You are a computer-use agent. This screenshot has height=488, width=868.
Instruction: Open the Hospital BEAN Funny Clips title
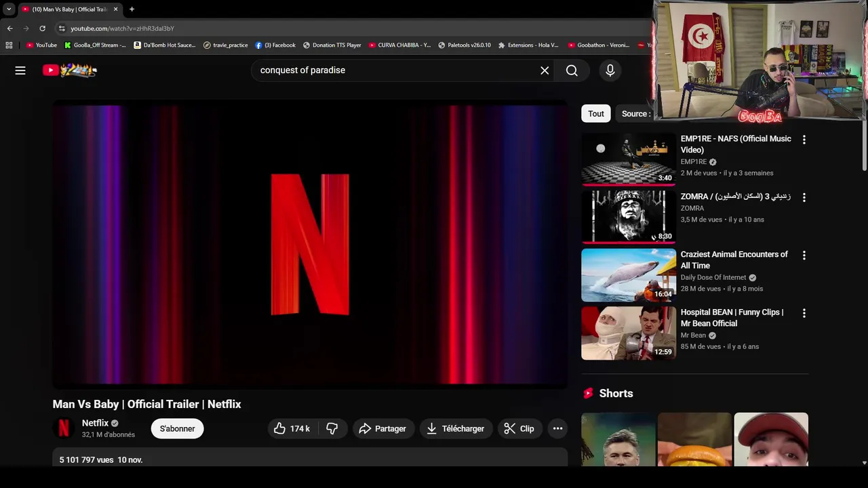pyautogui.click(x=732, y=318)
